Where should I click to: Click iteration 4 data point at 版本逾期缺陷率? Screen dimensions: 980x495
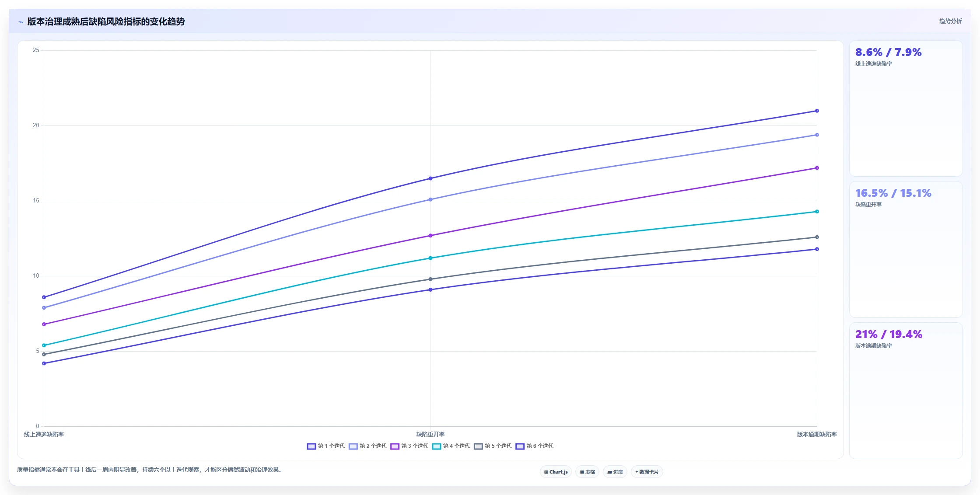817,212
